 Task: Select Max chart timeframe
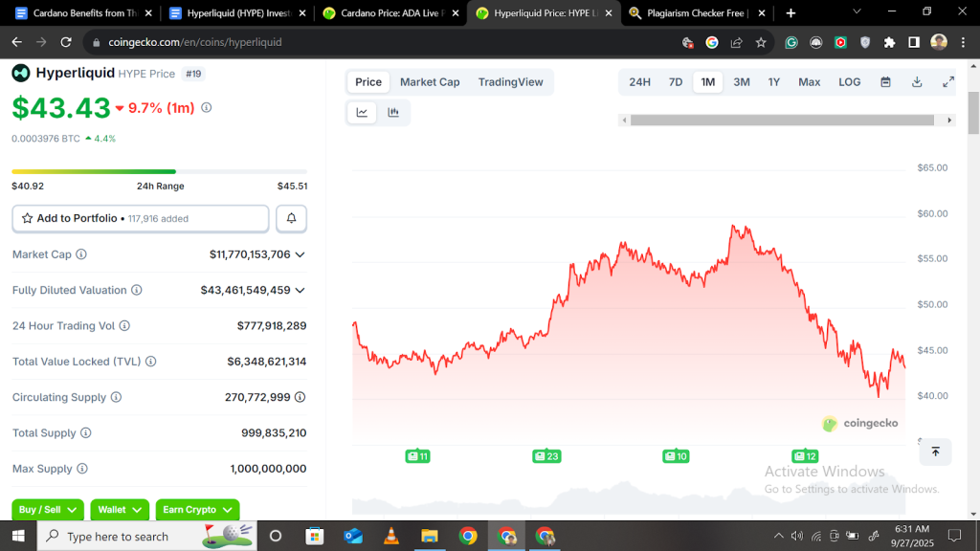810,82
